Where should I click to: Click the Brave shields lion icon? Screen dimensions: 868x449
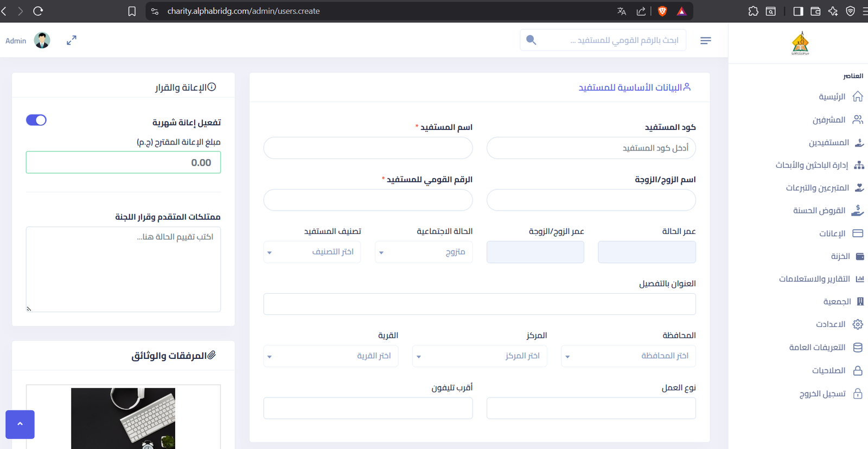pos(662,11)
